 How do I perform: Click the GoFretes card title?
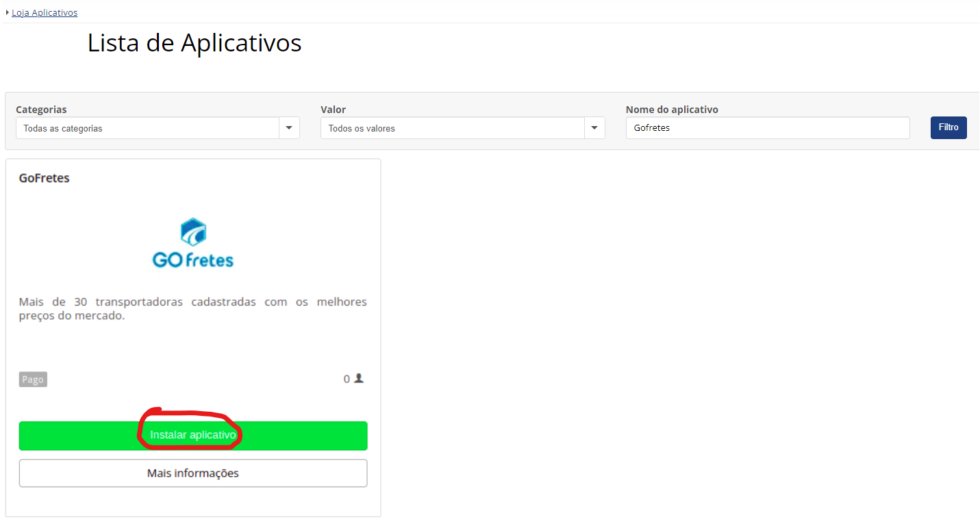point(45,178)
